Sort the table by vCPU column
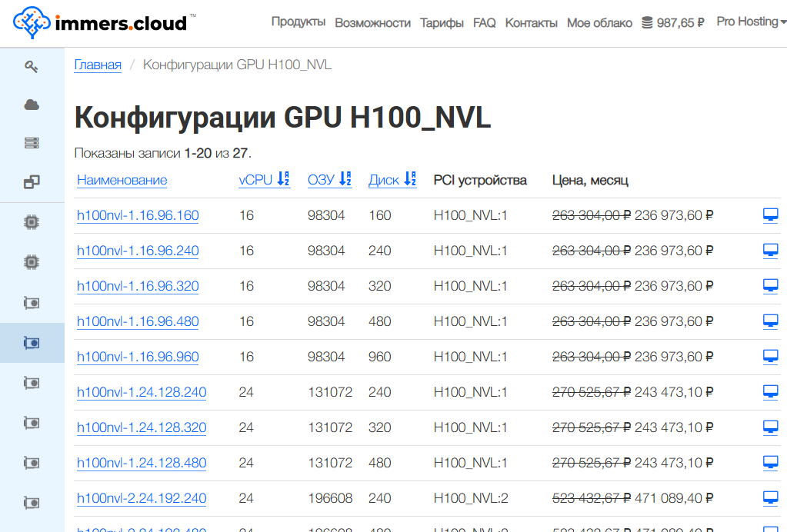Image resolution: width=787 pixels, height=532 pixels. tap(264, 180)
